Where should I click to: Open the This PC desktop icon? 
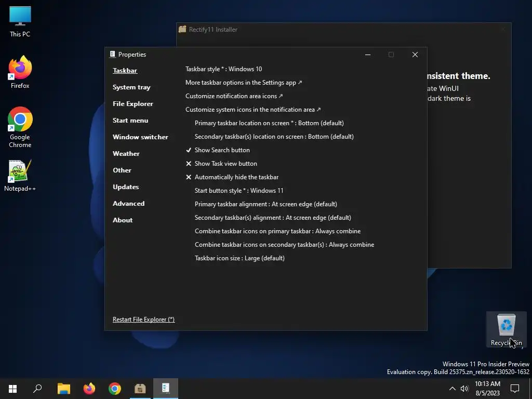pos(20,21)
